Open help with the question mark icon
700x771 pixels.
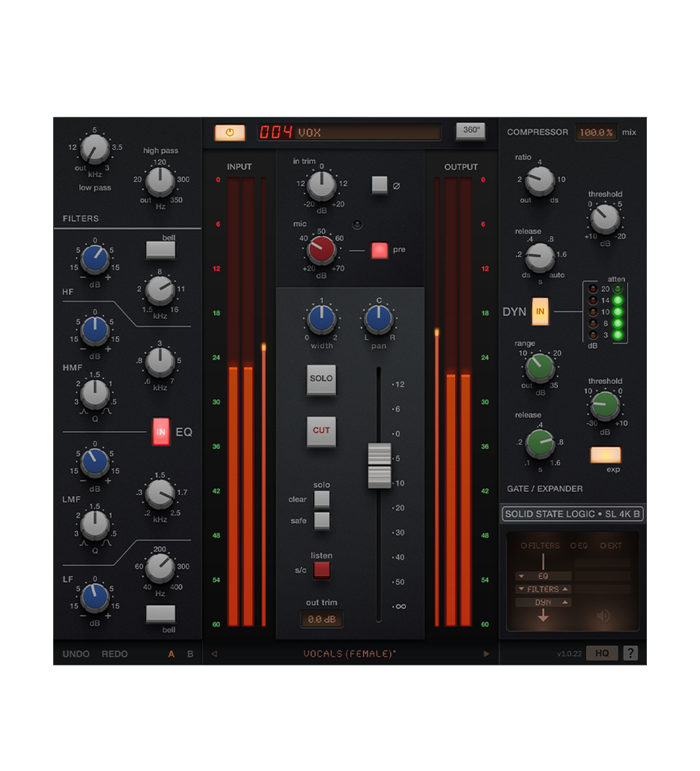coord(631,653)
